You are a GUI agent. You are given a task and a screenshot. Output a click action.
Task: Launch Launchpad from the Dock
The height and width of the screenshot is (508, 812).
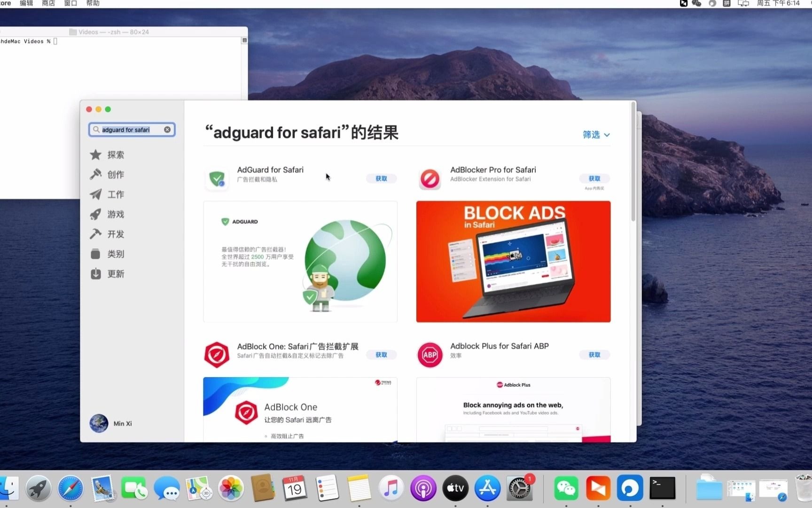tap(39, 488)
